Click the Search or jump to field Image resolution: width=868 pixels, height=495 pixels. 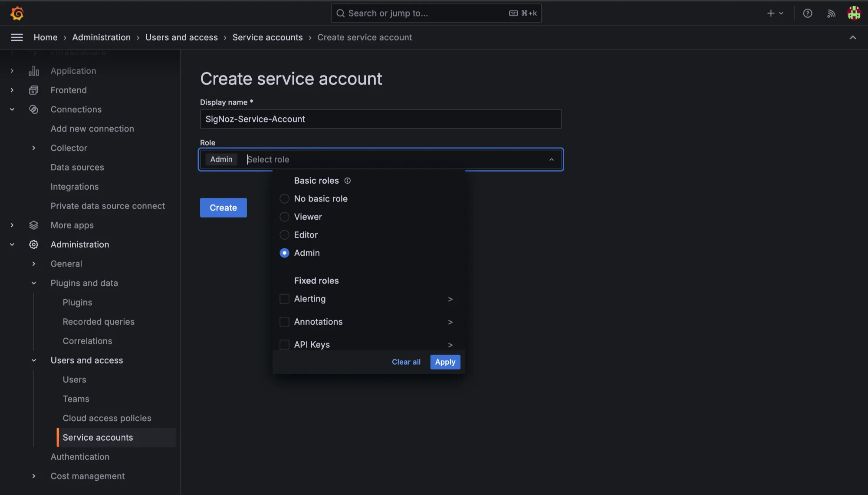point(436,13)
